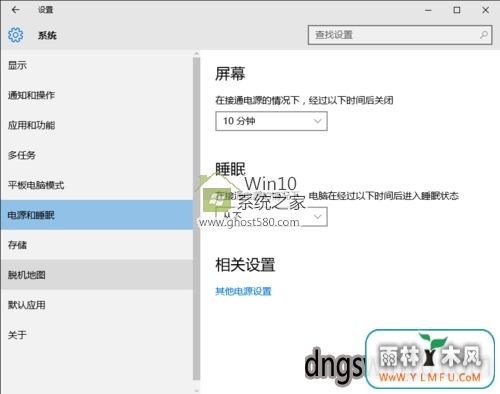Viewport: 500px width, 394px height.
Task: Select 平板电脑模式 from the sidebar
Action: click(x=97, y=185)
